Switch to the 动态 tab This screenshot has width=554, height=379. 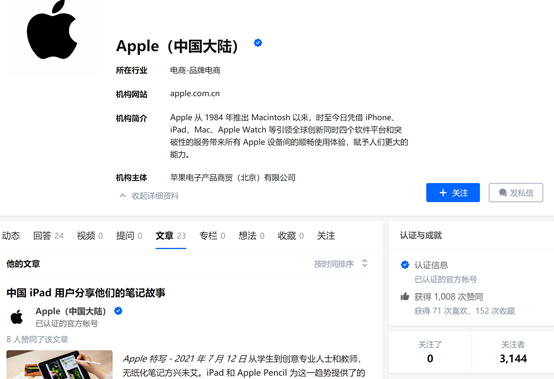[x=11, y=236]
